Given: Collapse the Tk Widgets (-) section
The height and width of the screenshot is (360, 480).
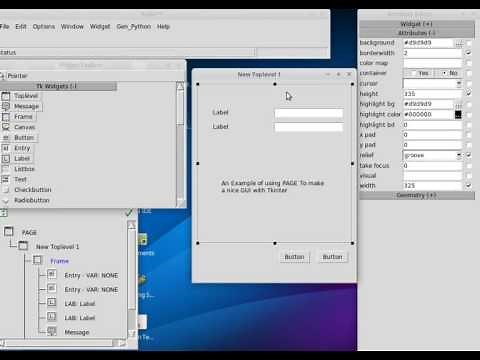Looking at the screenshot, I should tap(58, 86).
